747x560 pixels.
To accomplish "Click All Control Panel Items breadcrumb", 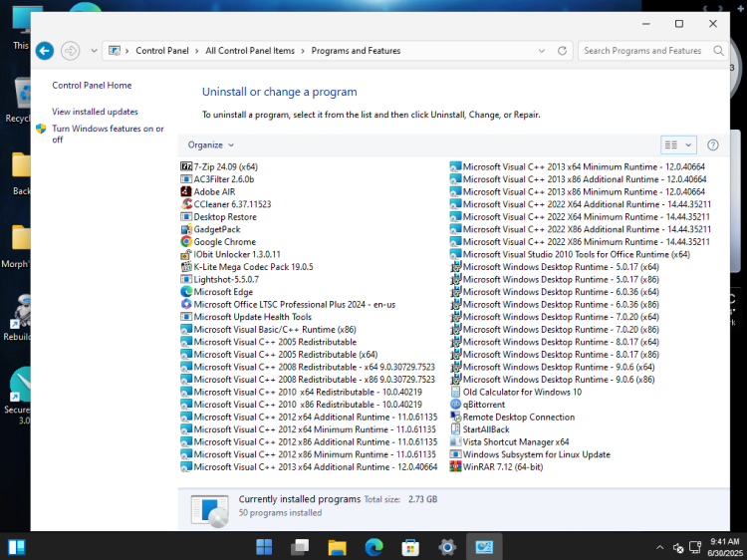I will tap(250, 51).
